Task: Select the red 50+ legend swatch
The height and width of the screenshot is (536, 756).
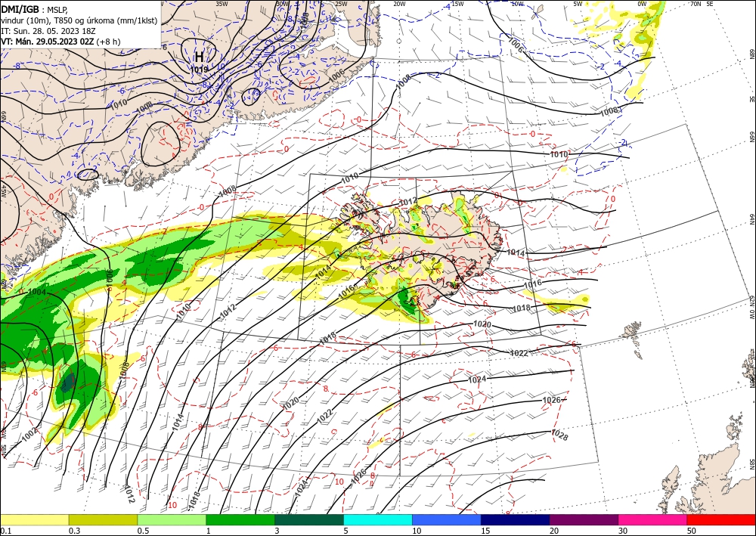Action: click(721, 519)
